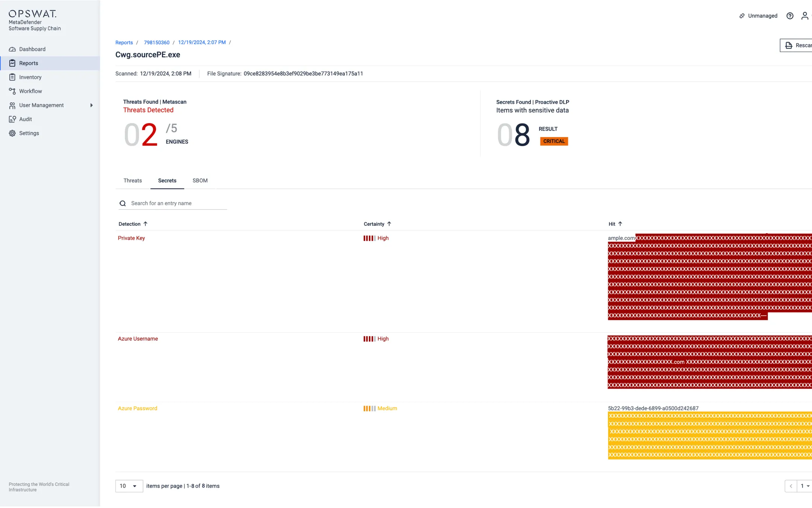The width and height of the screenshot is (812, 508).
Task: Open Settings via the gear icon
Action: [x=12, y=133]
